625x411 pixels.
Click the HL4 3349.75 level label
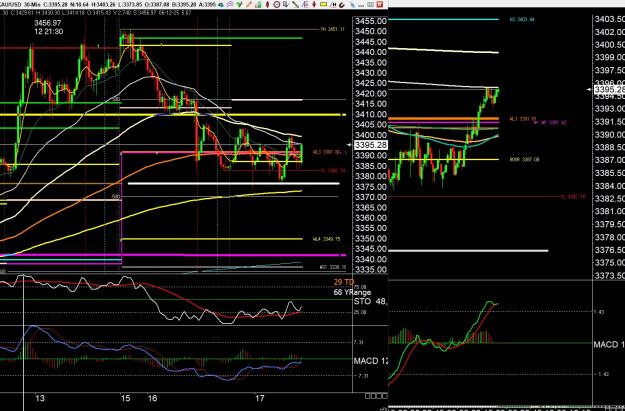(326, 239)
